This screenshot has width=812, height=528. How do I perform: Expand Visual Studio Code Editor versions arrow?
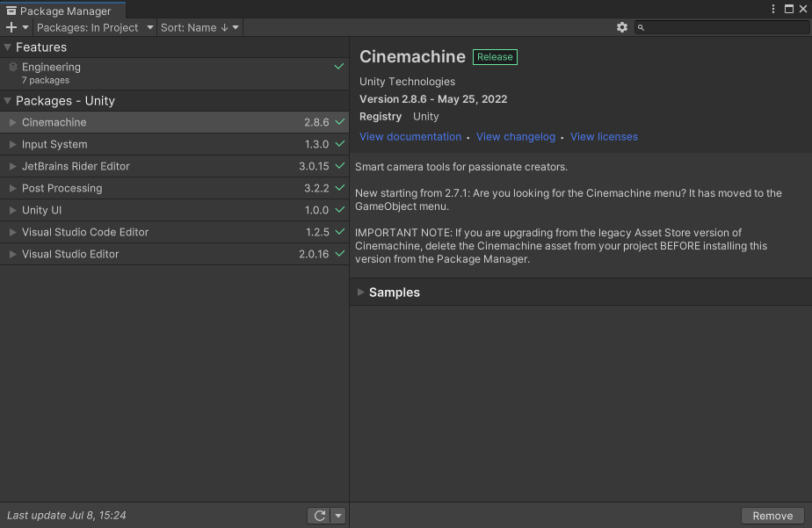point(13,233)
